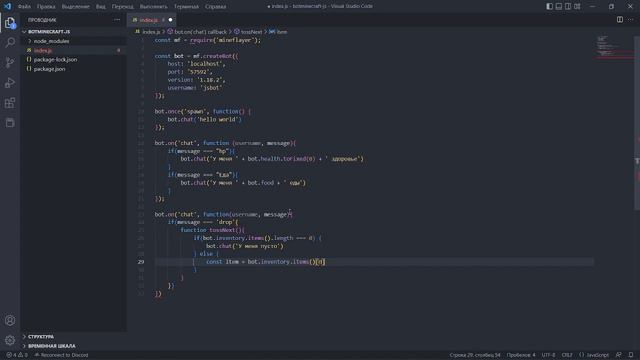Open package-lock.json in the Explorer
The image size is (640, 360).
(73, 60)
